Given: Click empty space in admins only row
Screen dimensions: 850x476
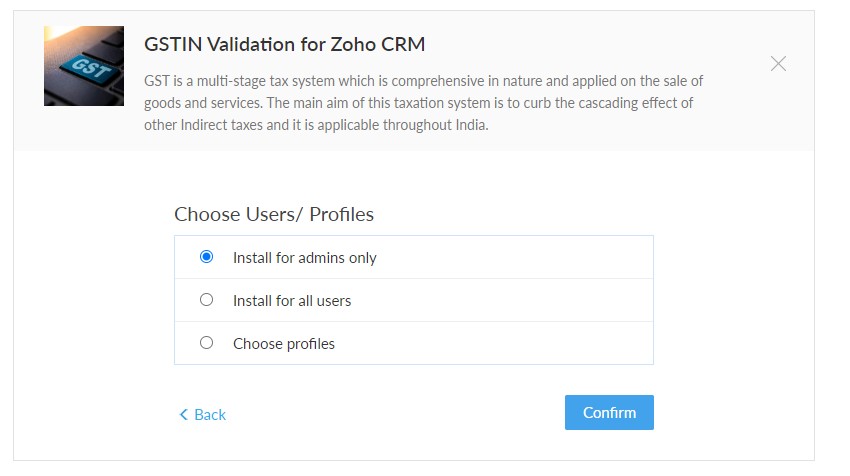Looking at the screenshot, I should (520, 258).
